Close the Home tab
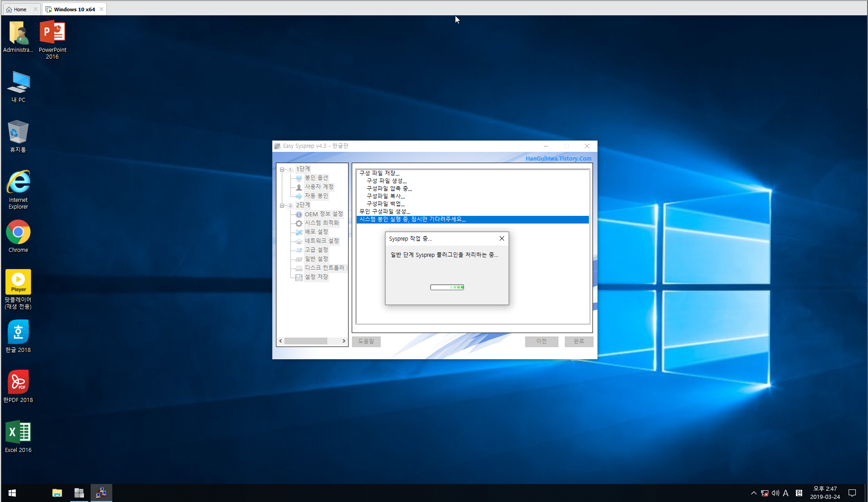This screenshot has height=502, width=868. pos(36,9)
